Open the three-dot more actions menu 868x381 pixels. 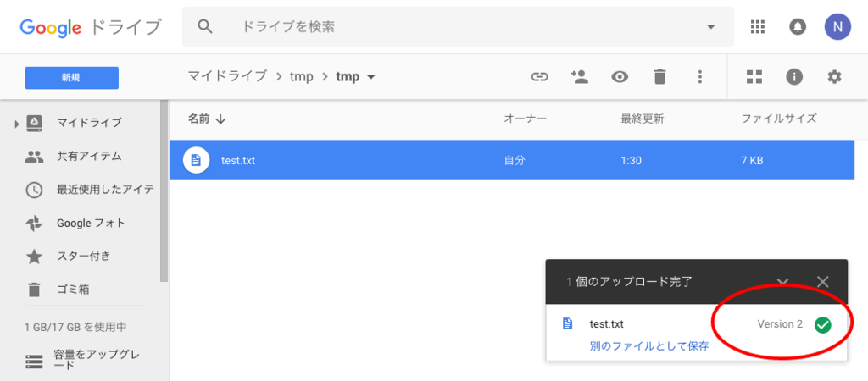(x=700, y=77)
